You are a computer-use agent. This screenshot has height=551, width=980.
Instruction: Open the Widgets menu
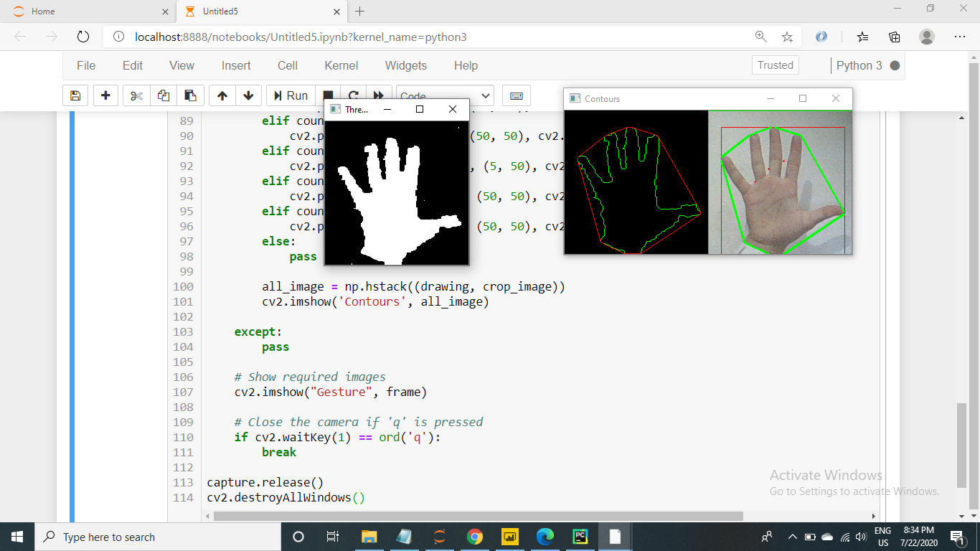tap(405, 65)
